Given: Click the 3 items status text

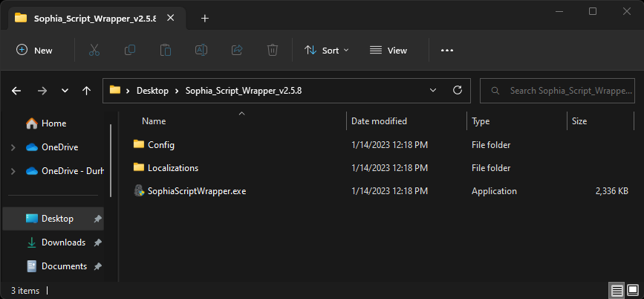Looking at the screenshot, I should point(25,291).
